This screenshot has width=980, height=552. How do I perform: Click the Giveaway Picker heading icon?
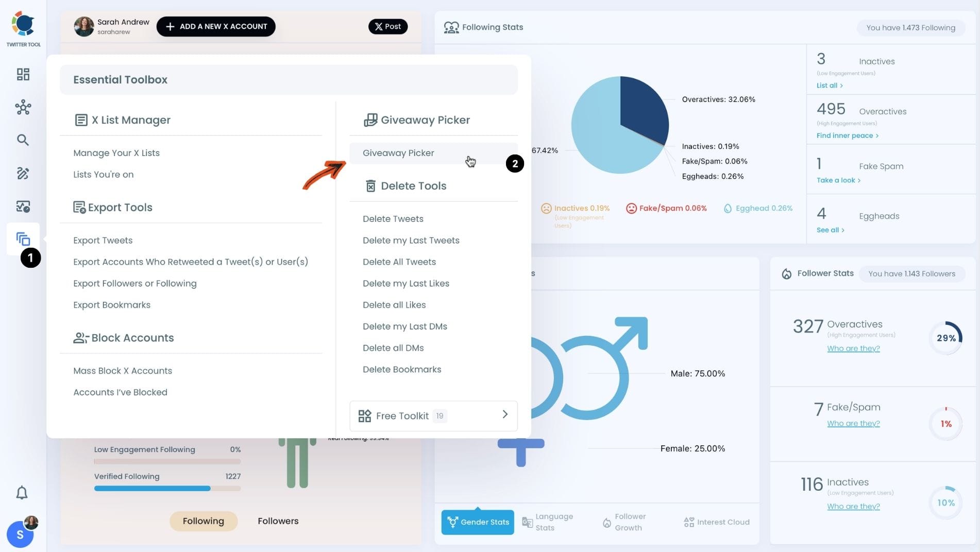[370, 120]
